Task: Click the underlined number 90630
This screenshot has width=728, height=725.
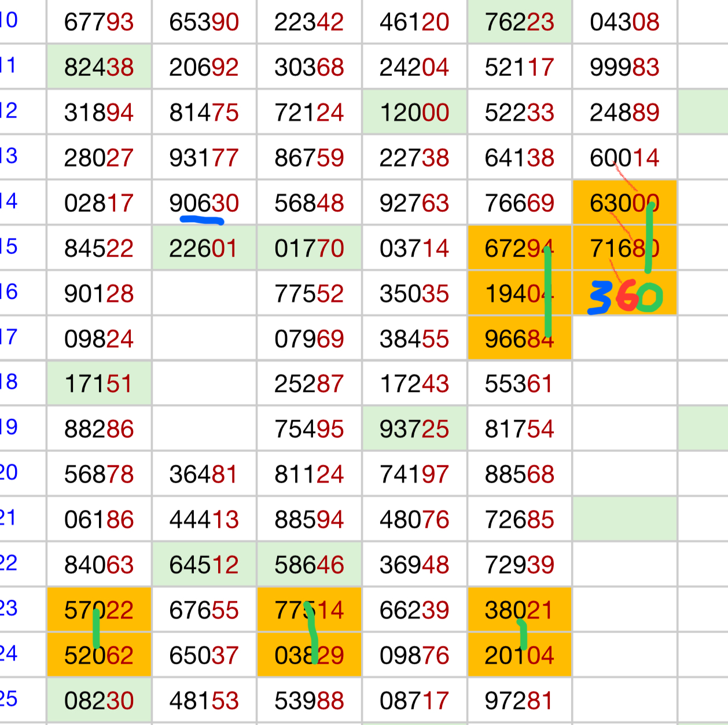Action: (x=204, y=203)
